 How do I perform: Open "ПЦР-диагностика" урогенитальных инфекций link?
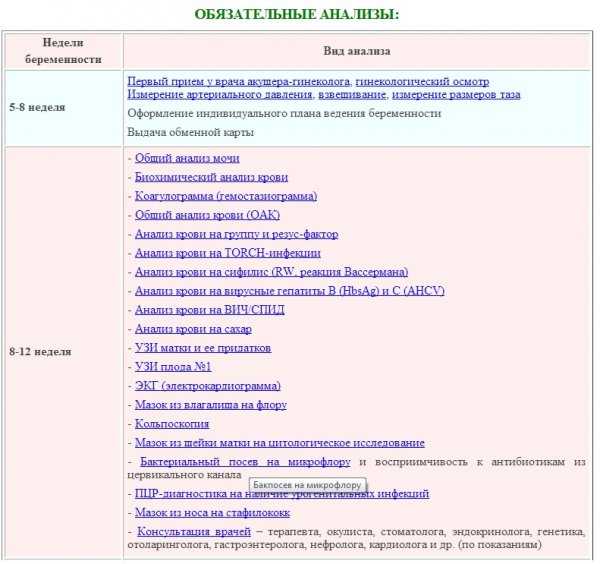point(282,494)
